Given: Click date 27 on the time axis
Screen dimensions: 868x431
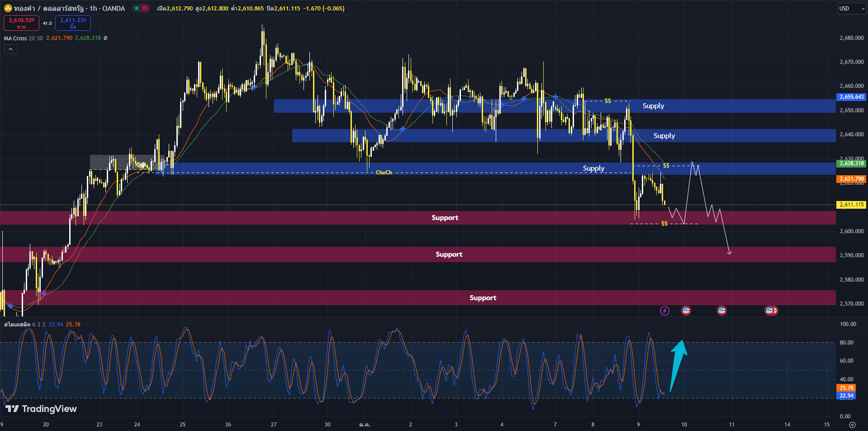Looking at the screenshot, I should pyautogui.click(x=274, y=425).
